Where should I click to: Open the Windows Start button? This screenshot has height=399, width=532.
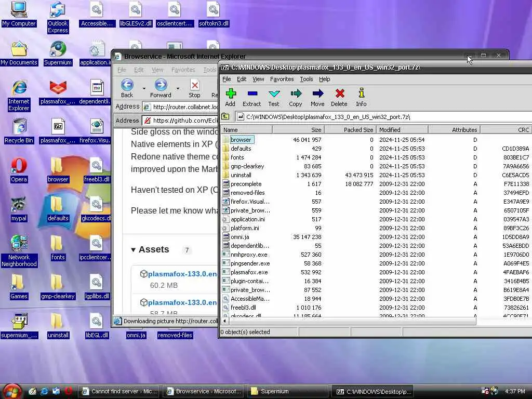click(x=11, y=392)
